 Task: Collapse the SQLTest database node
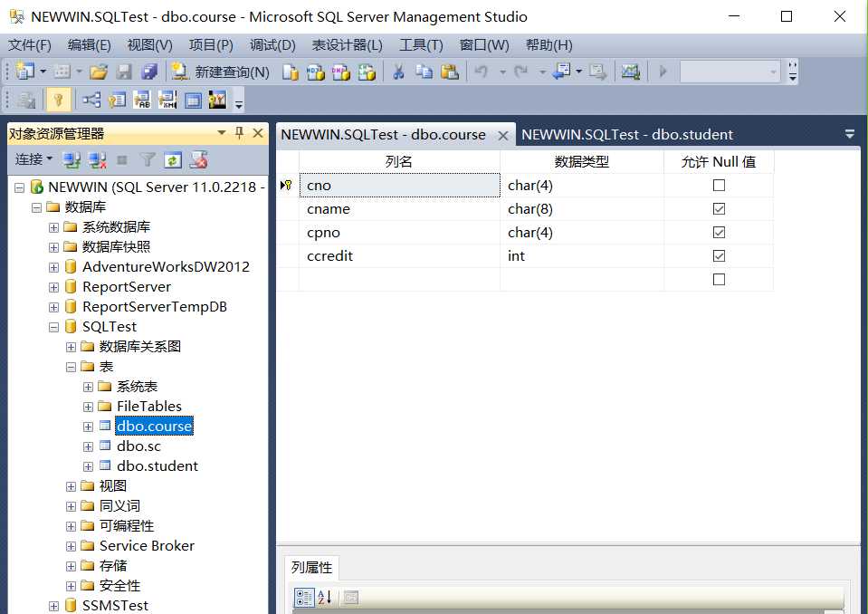pos(53,327)
